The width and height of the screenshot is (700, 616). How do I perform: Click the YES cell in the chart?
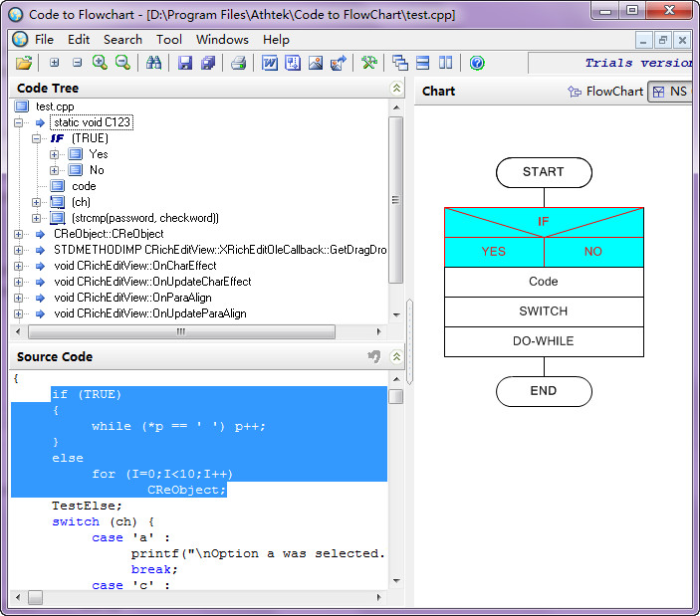click(494, 252)
